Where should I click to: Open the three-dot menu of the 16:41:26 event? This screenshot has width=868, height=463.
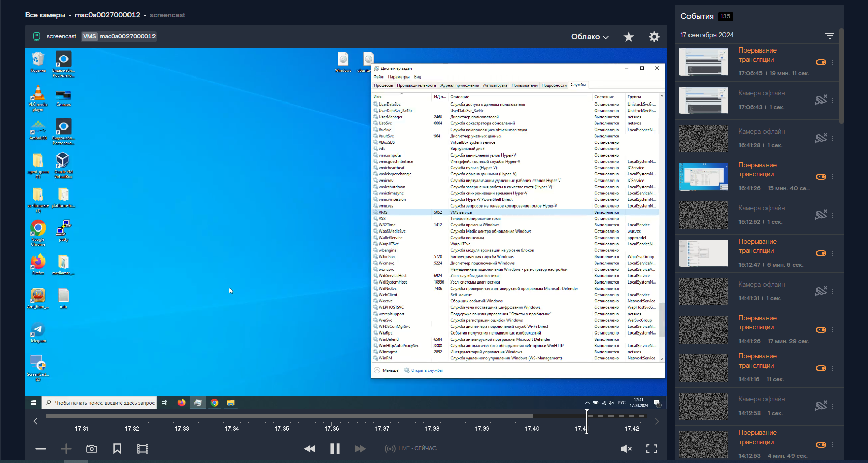point(833,177)
